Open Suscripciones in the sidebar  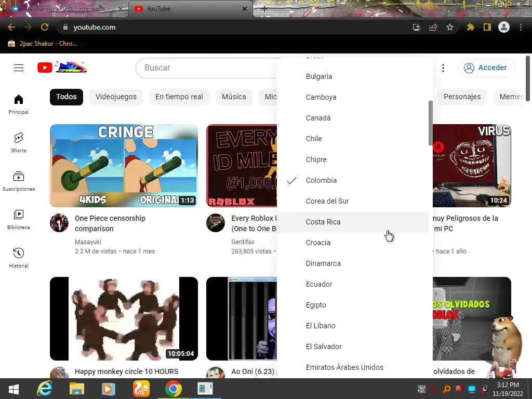[x=19, y=181]
